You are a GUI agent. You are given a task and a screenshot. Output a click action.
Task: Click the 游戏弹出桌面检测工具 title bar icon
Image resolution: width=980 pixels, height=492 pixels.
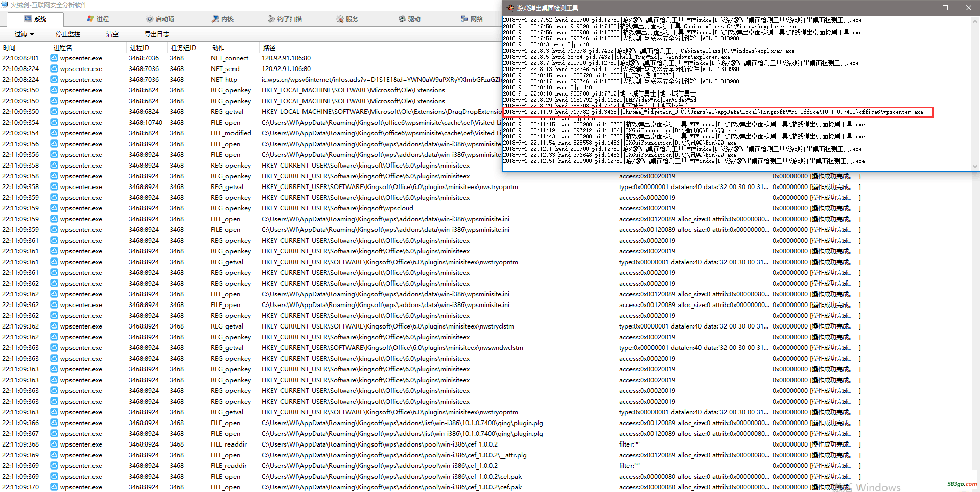[x=510, y=8]
